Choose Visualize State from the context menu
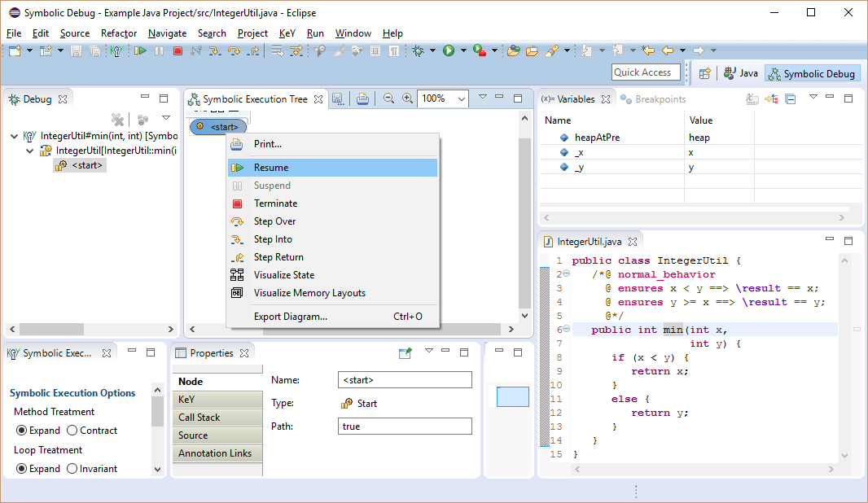 point(333,275)
